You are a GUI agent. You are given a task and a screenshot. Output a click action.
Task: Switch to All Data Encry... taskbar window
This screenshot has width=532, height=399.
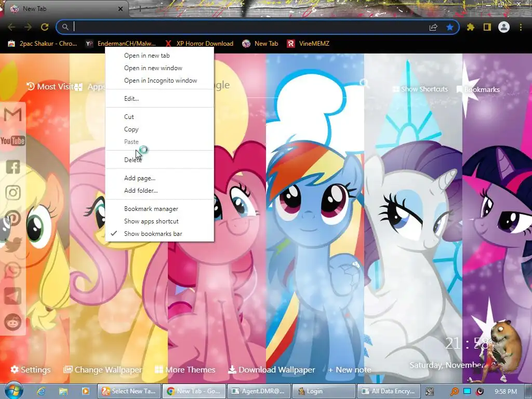click(389, 391)
